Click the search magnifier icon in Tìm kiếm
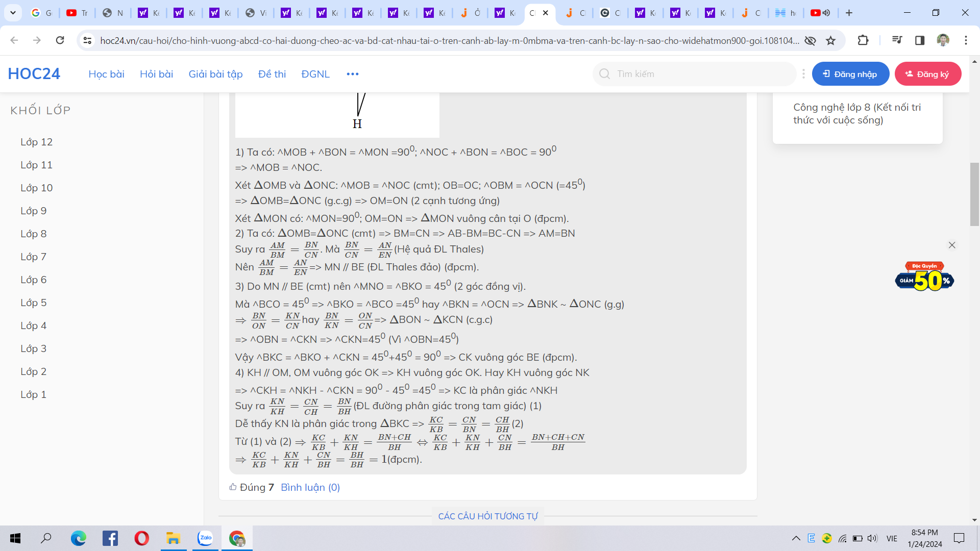This screenshot has width=980, height=551. 605,74
